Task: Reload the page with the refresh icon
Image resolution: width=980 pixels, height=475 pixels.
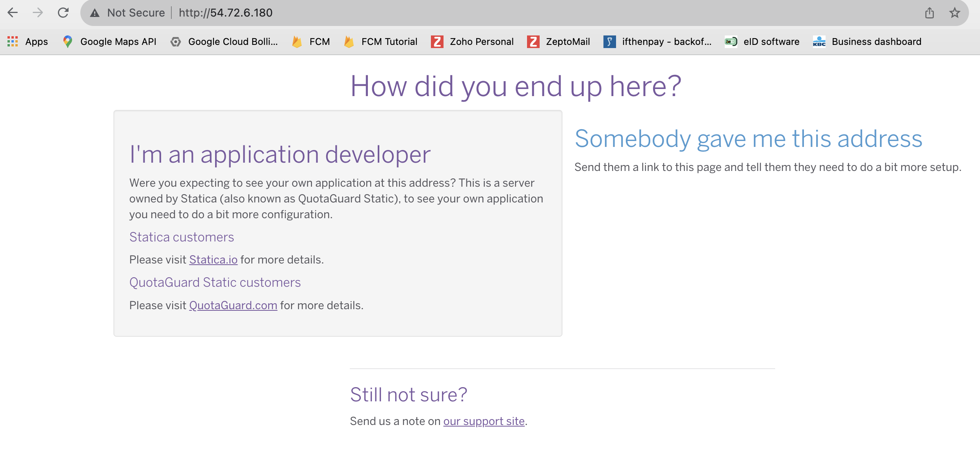Action: (x=63, y=13)
